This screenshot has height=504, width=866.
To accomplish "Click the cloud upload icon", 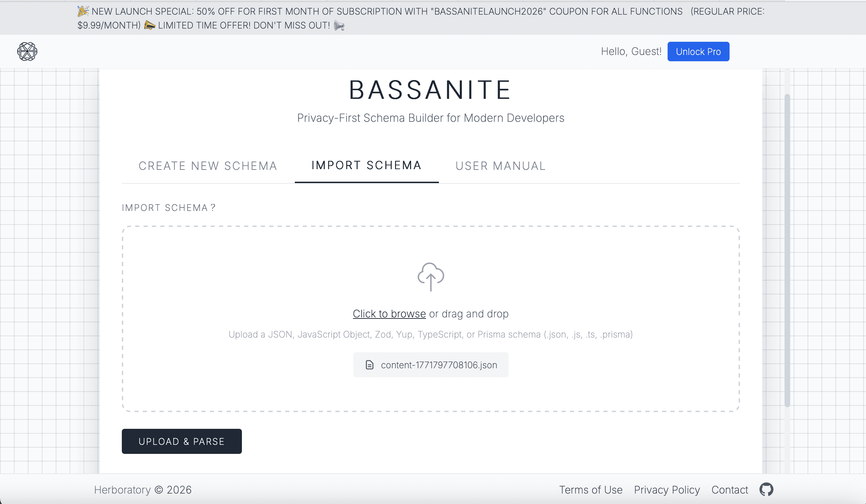I will 431,277.
